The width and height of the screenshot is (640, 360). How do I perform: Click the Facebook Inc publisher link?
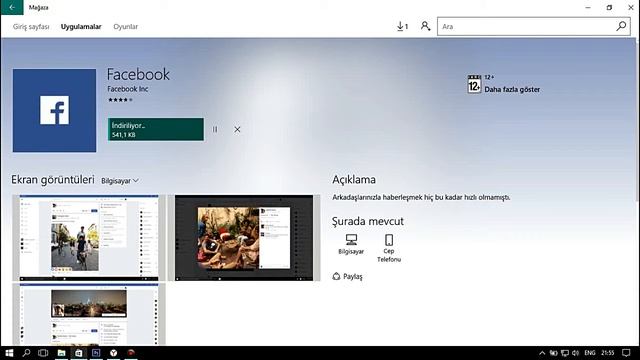tap(128, 89)
